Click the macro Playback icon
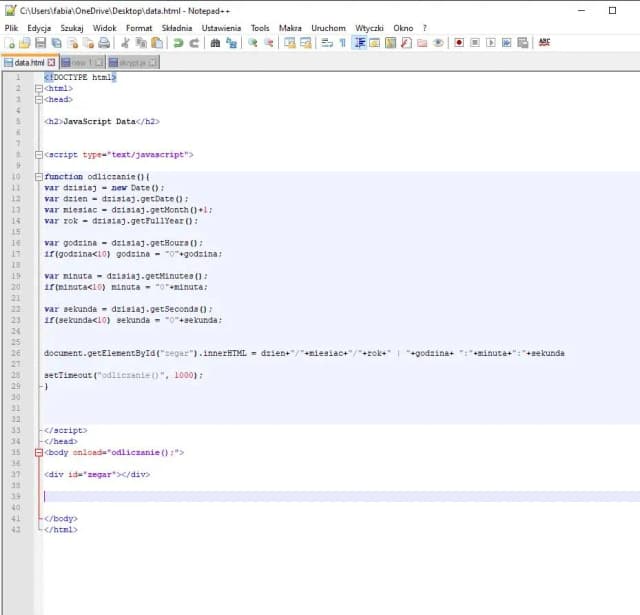Screen dimensions: 640x615 tap(491, 43)
